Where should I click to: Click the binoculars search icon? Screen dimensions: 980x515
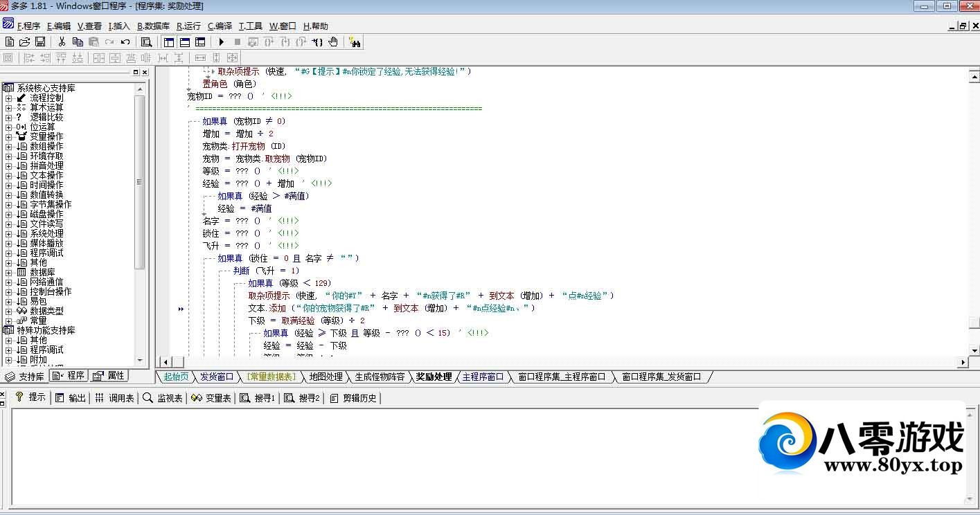355,42
